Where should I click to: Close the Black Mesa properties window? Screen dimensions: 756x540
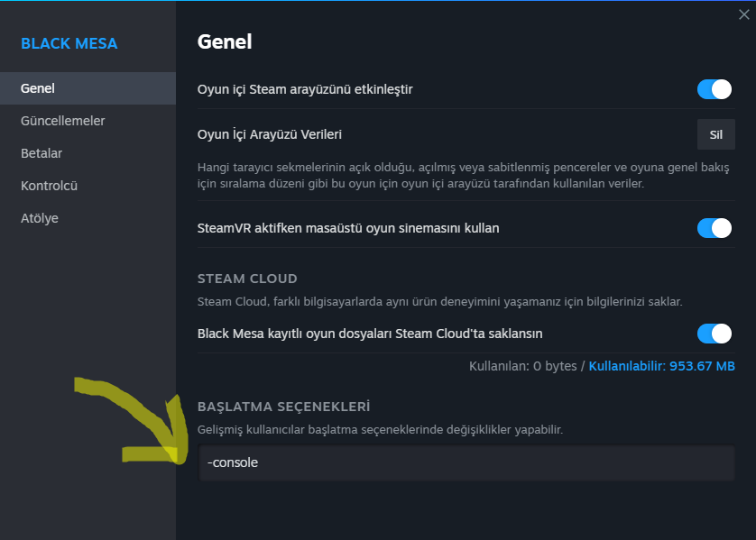(x=743, y=14)
